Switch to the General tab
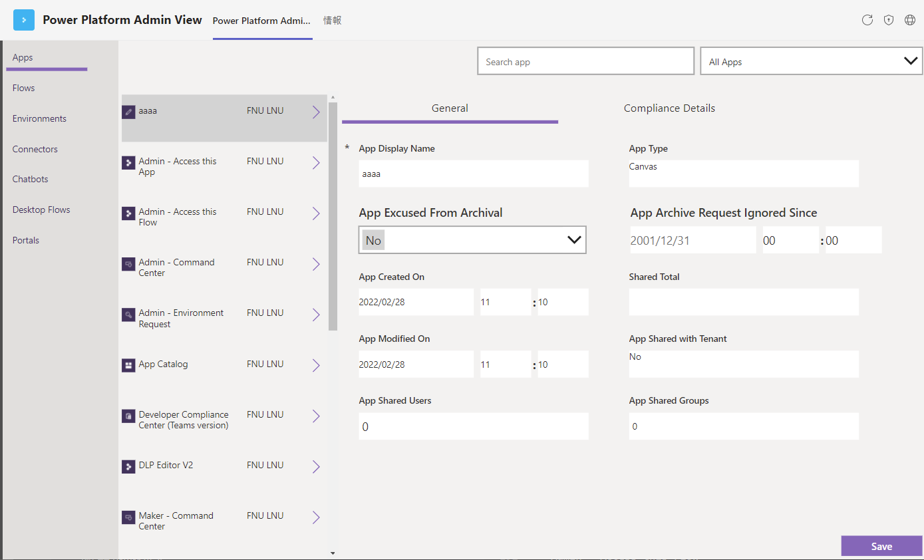The width and height of the screenshot is (924, 560). pyautogui.click(x=450, y=108)
